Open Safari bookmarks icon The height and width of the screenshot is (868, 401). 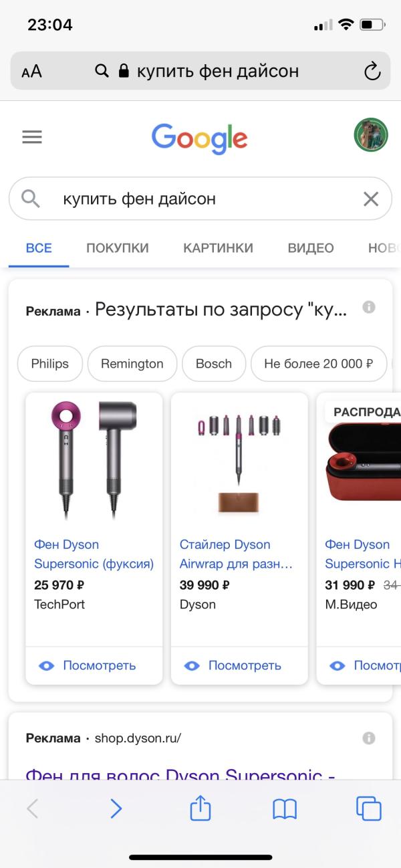pyautogui.click(x=285, y=809)
